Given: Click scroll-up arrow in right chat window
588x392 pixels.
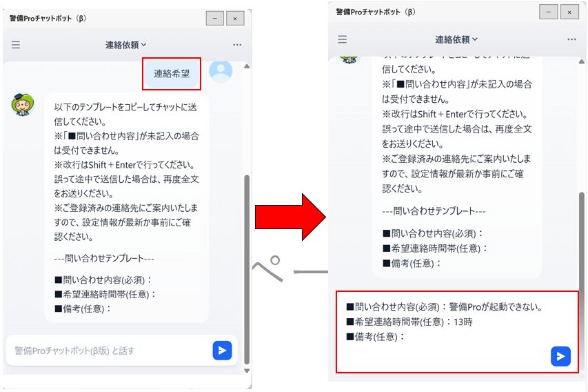Looking at the screenshot, I should (x=582, y=61).
